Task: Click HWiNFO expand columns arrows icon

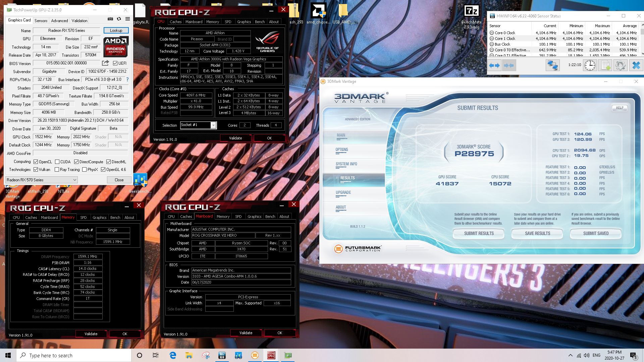Action: pos(494,65)
